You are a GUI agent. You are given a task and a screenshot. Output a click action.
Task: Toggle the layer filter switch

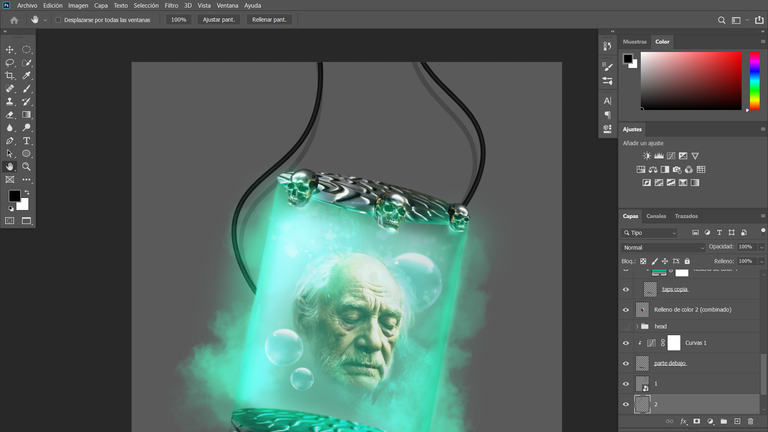tap(763, 231)
